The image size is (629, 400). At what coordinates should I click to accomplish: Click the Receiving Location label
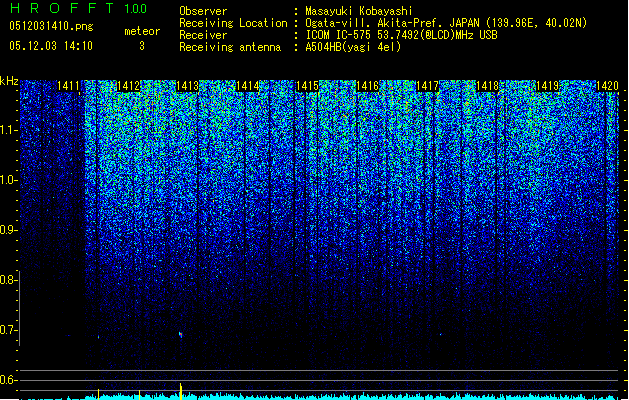pos(233,23)
